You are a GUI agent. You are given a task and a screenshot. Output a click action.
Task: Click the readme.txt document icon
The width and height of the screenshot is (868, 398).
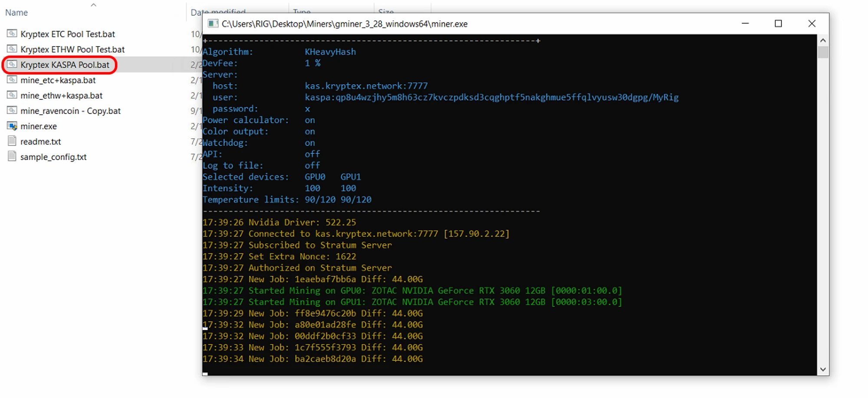(x=12, y=141)
